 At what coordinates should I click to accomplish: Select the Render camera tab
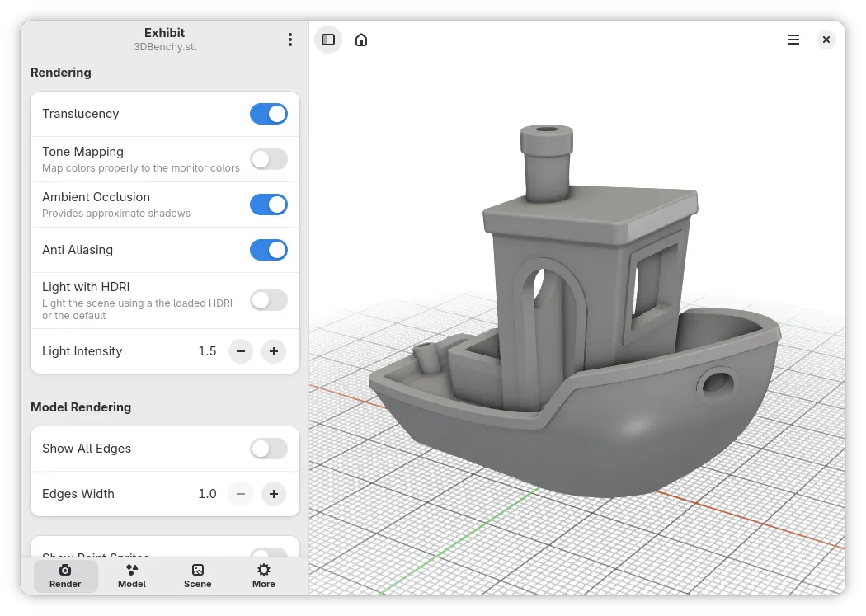pos(65,576)
